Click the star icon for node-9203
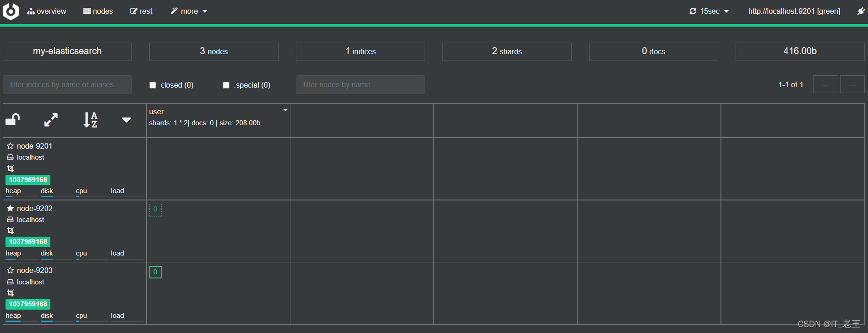The image size is (868, 333). pyautogui.click(x=10, y=270)
